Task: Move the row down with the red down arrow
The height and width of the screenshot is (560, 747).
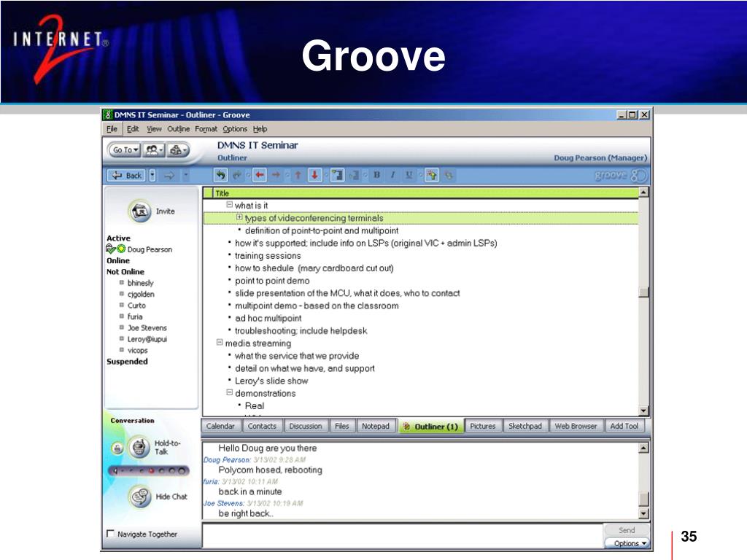Action: click(314, 175)
